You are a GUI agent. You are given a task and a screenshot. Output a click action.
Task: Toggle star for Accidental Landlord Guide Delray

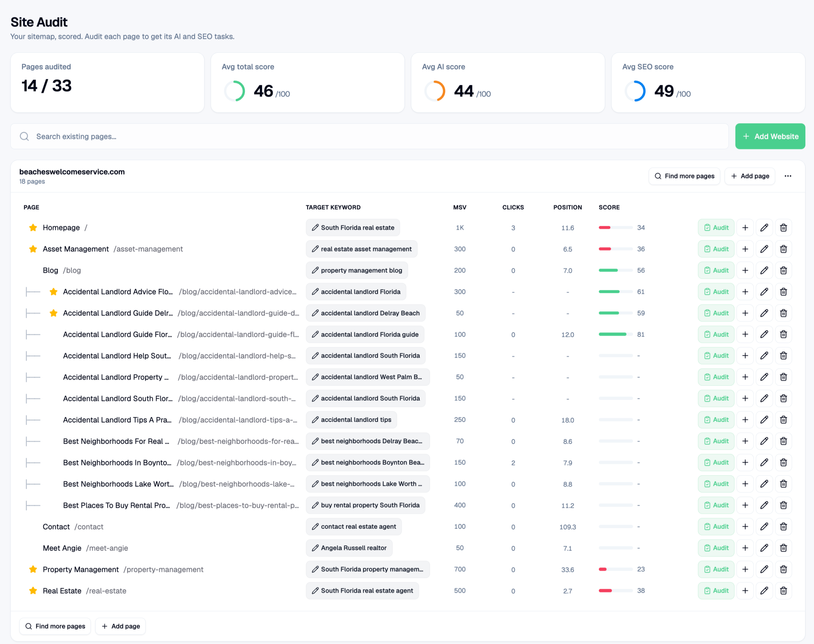click(x=53, y=313)
